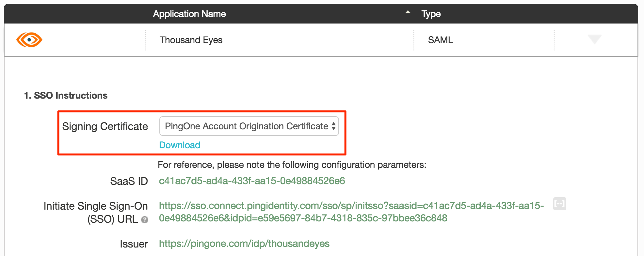
Task: Click the Initiate Single Sign-On URL value
Action: point(351,212)
